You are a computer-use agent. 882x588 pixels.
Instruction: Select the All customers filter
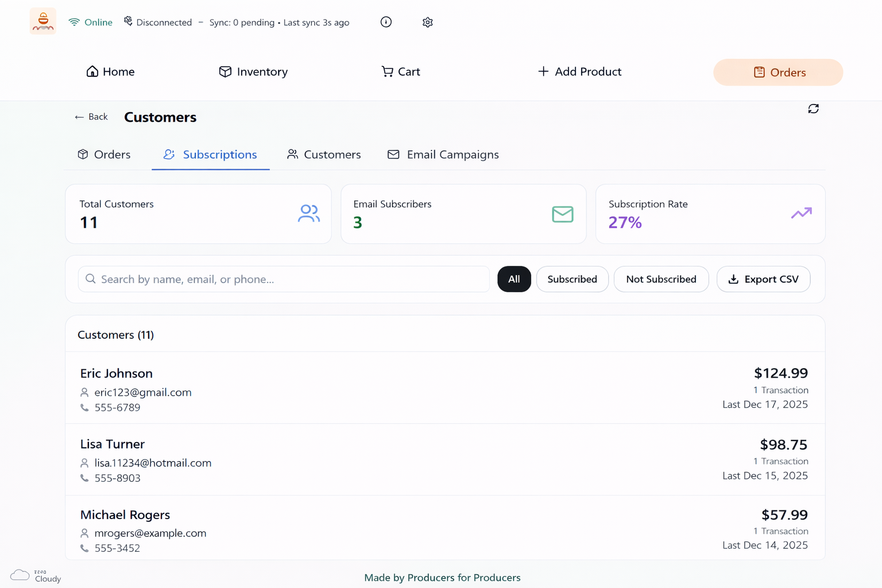point(514,279)
